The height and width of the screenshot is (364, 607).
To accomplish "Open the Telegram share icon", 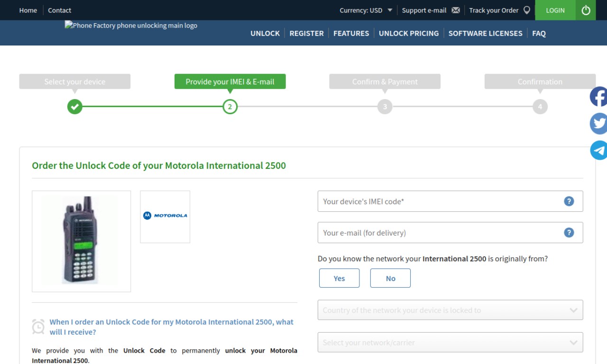I will [x=598, y=150].
